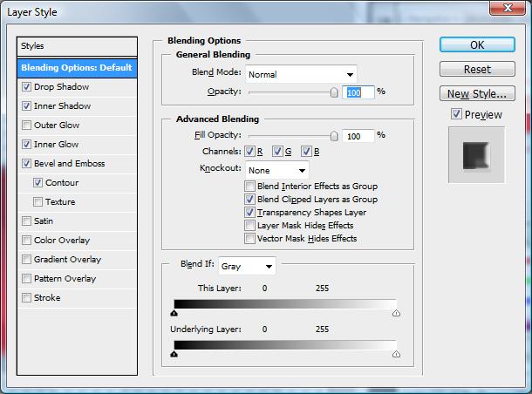Open the Knockout dropdown
Screen dimensions: 532x394
click(x=277, y=170)
